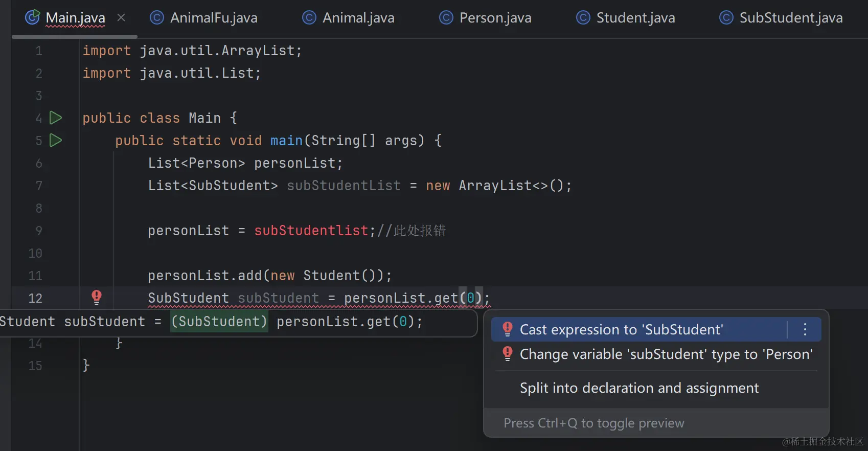Apply Cast expression to 'SubStudent' fix
The image size is (868, 451).
(x=621, y=330)
